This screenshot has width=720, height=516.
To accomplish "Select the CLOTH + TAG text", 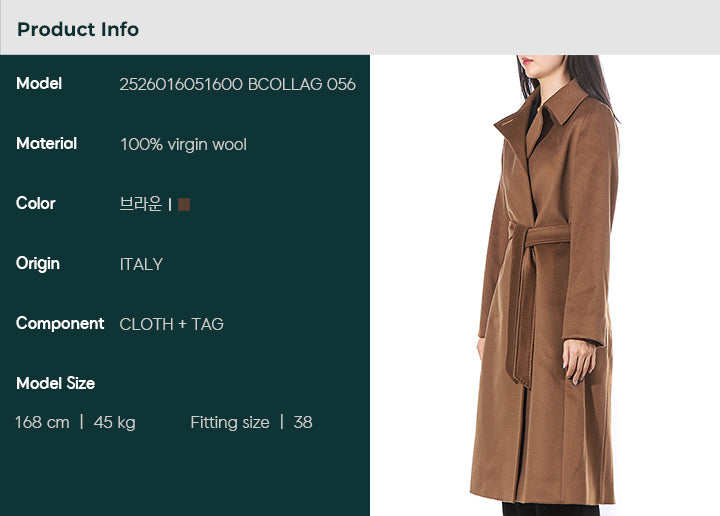I will tap(172, 324).
